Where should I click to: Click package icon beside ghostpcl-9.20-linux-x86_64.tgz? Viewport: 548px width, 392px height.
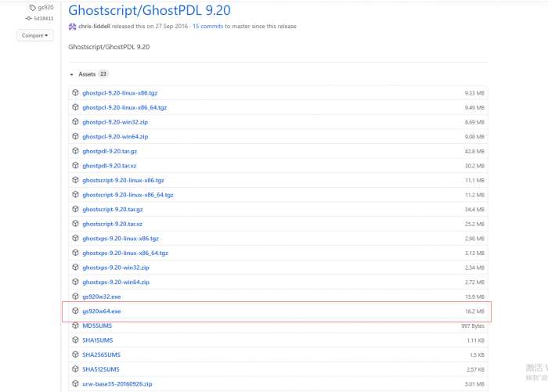[75, 107]
